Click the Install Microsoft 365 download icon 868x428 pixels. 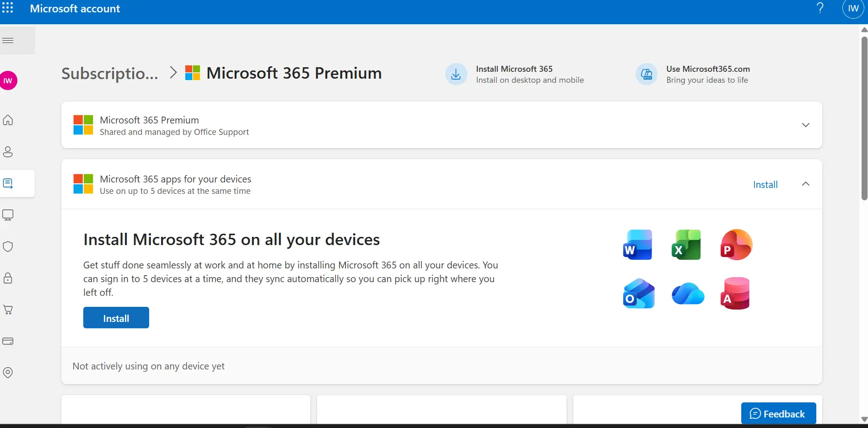coord(456,74)
